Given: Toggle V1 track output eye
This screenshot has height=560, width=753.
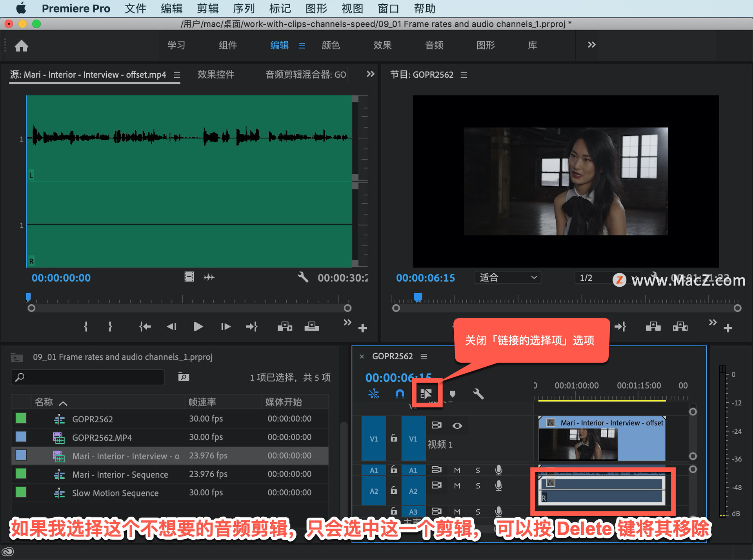Looking at the screenshot, I should [x=457, y=425].
